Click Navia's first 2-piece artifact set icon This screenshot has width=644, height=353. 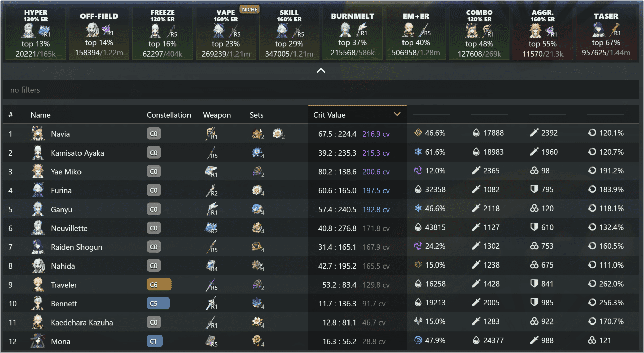click(x=258, y=134)
